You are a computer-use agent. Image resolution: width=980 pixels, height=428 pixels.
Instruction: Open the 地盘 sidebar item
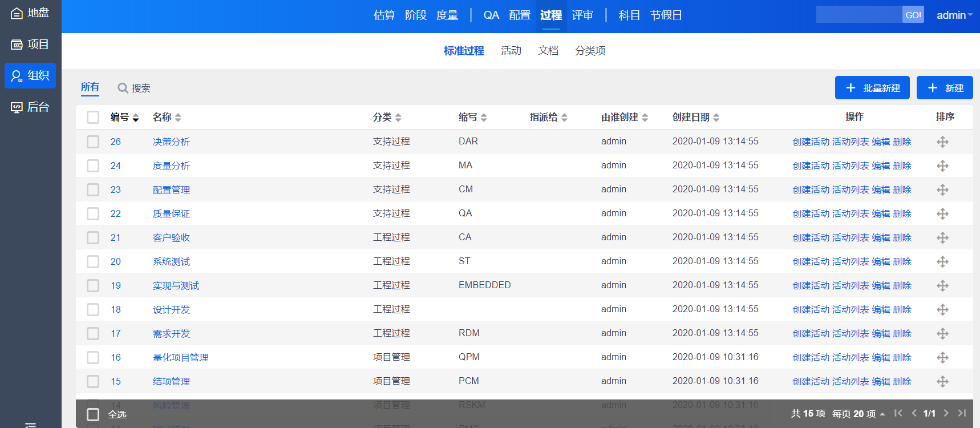[30, 13]
